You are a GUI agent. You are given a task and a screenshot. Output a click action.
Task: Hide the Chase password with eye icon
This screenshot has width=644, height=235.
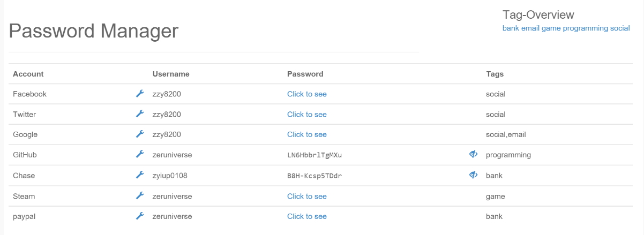pos(473,175)
